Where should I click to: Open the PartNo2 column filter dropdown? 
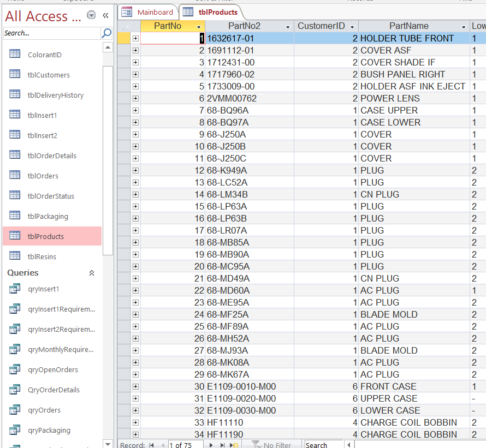(x=288, y=27)
